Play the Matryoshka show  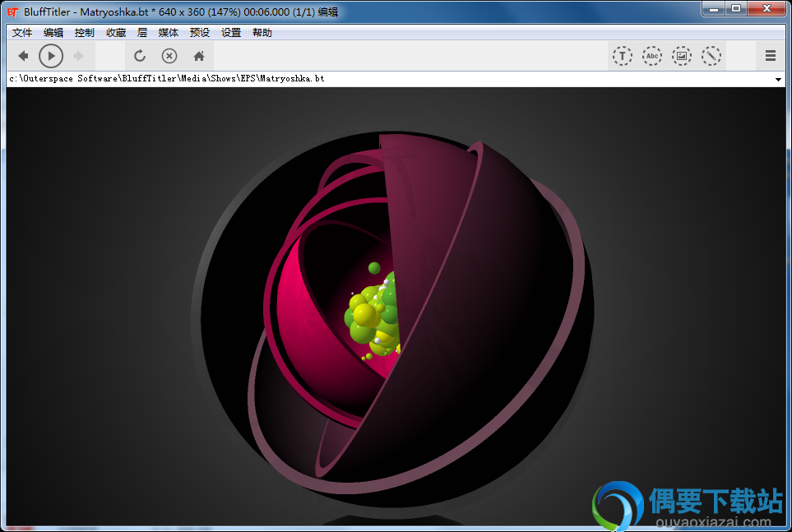tap(51, 56)
